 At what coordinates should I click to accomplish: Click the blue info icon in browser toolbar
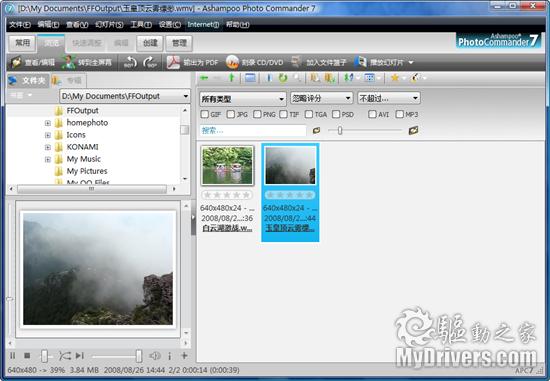click(x=269, y=78)
